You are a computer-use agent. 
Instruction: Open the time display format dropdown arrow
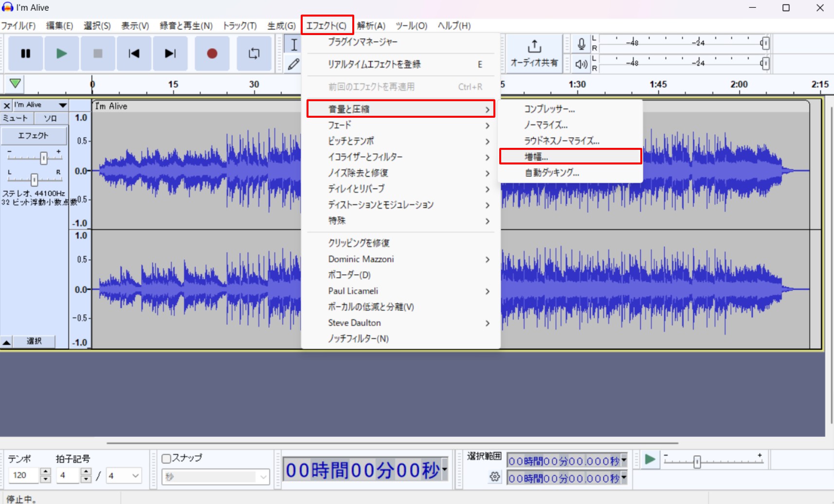(444, 469)
